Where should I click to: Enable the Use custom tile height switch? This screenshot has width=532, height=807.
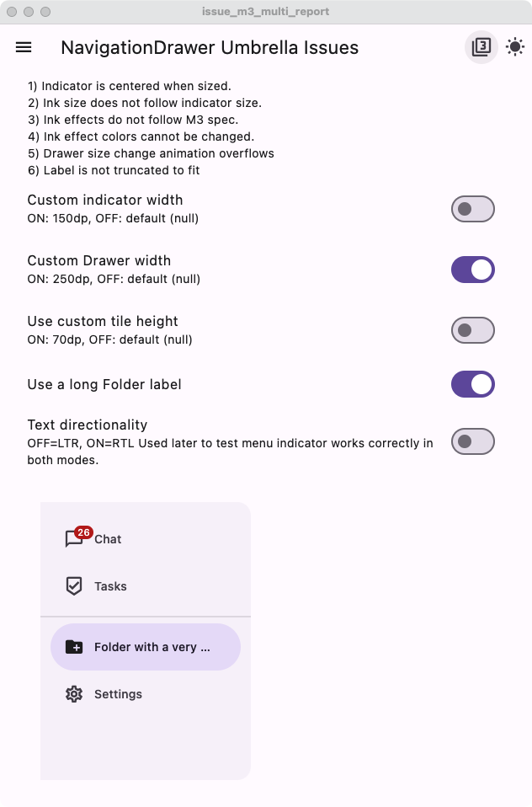coord(472,330)
